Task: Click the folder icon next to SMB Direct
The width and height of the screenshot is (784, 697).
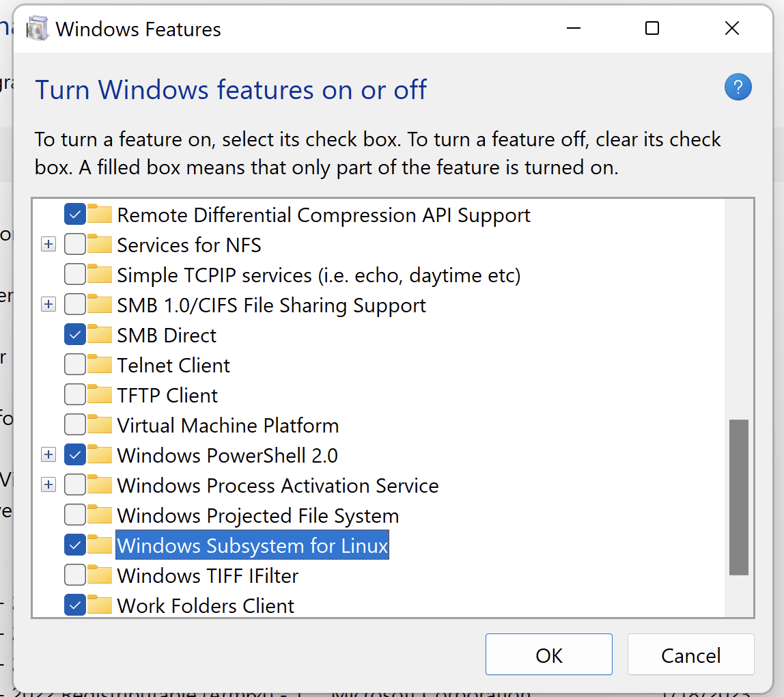Action: tap(100, 335)
